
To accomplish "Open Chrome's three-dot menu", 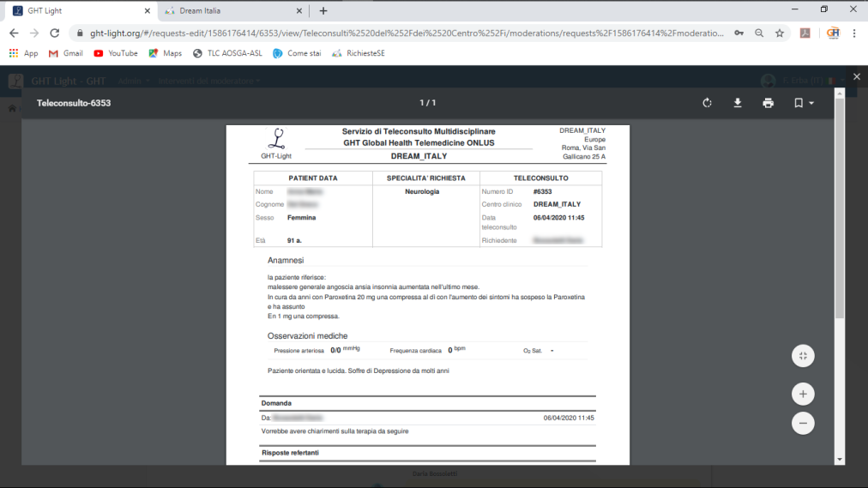I will [x=854, y=33].
